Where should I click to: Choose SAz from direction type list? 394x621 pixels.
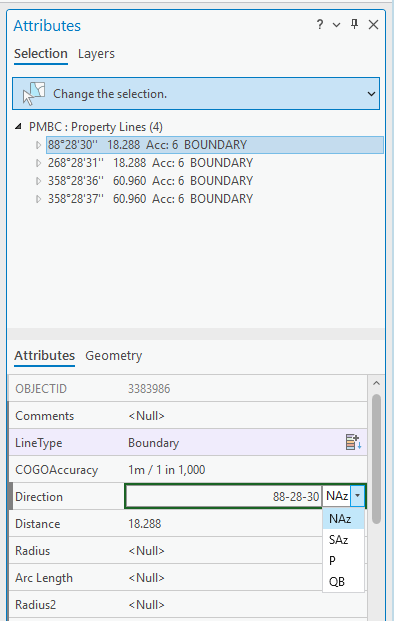(x=343, y=539)
